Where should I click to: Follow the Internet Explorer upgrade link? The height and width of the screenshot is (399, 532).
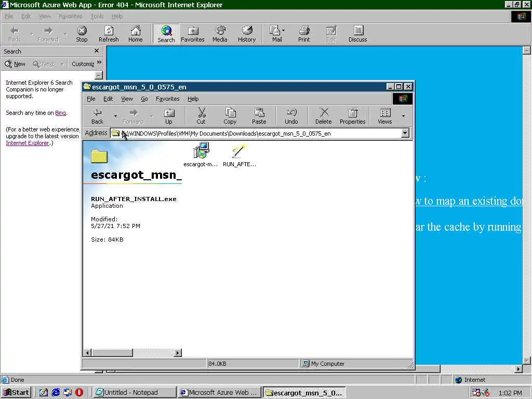click(27, 143)
